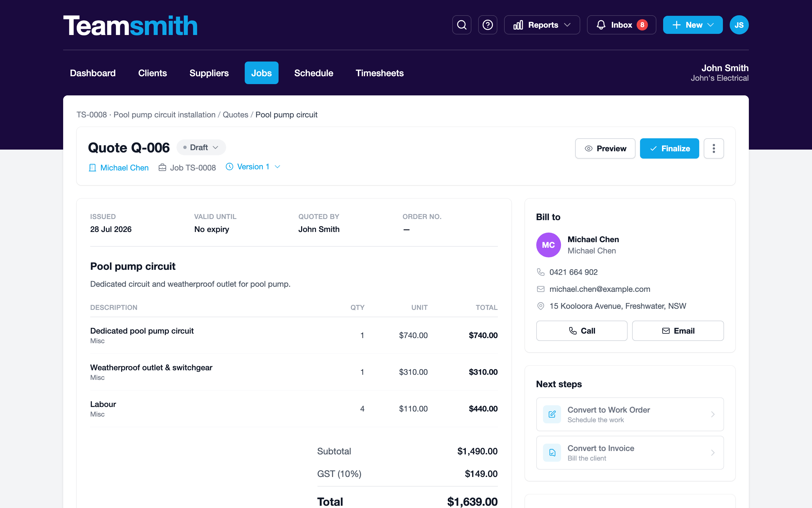Click the plus icon in New button
812x508 pixels.
pos(676,25)
